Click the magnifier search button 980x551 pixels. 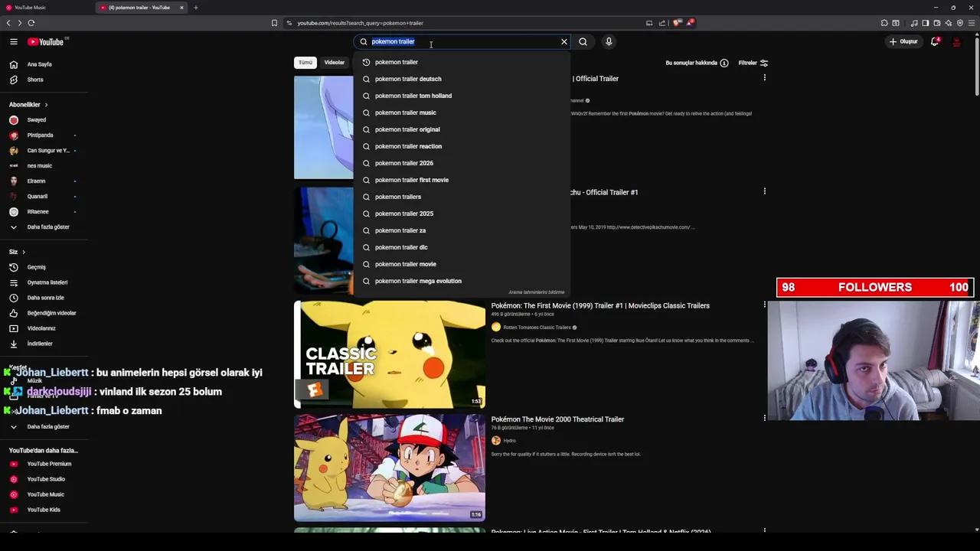[x=583, y=42]
